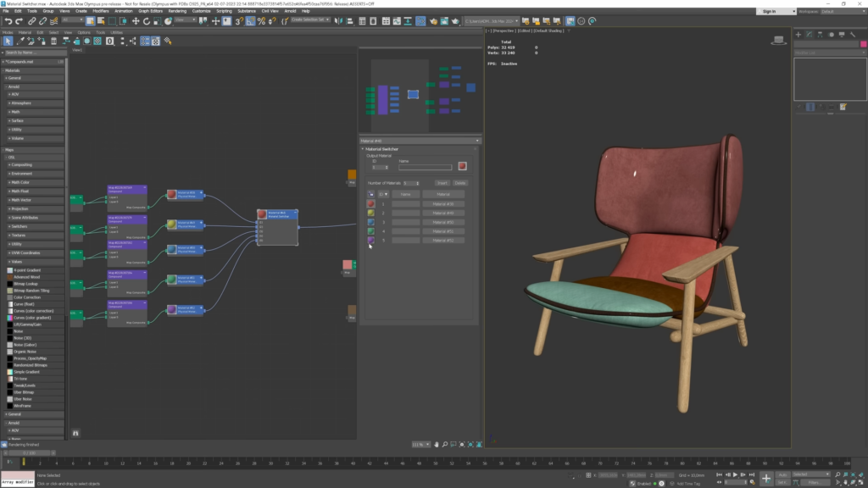Select the Select and Link tool

coord(32,21)
